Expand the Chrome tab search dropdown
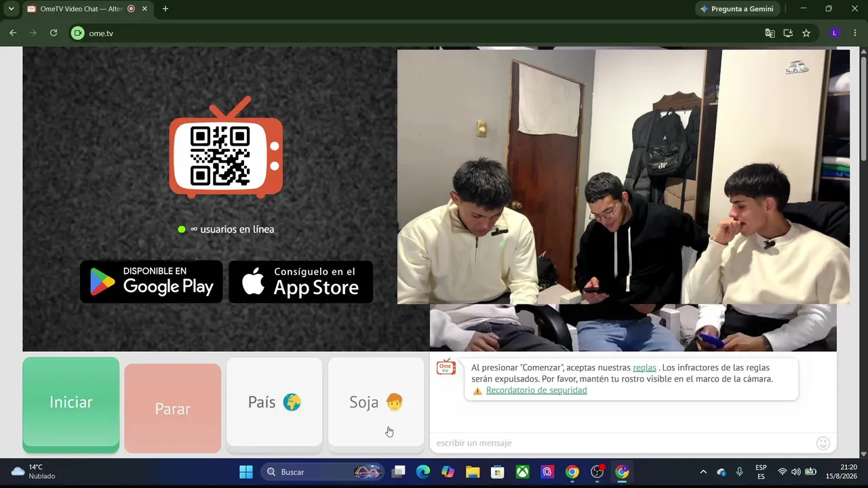This screenshot has height=488, width=868. pyautogui.click(x=11, y=9)
